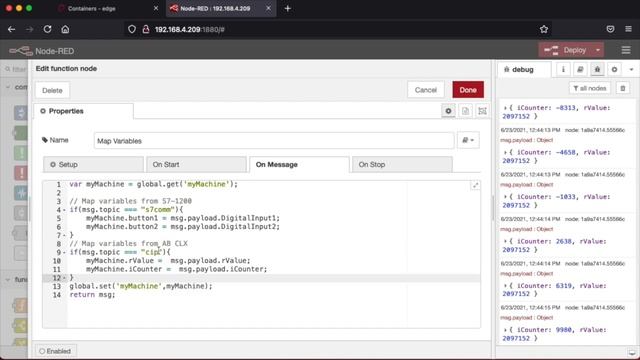Expand iCounter 2638 debug object
Screen dimensions: 640x360
point(505,242)
